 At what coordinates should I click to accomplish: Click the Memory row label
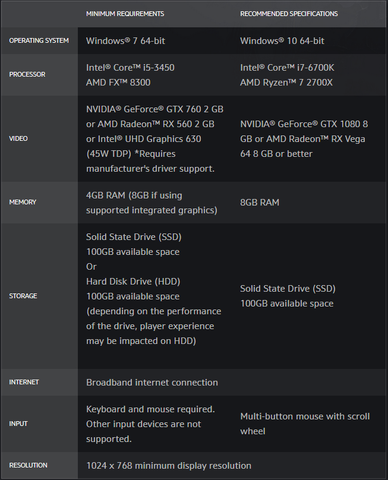[23, 202]
